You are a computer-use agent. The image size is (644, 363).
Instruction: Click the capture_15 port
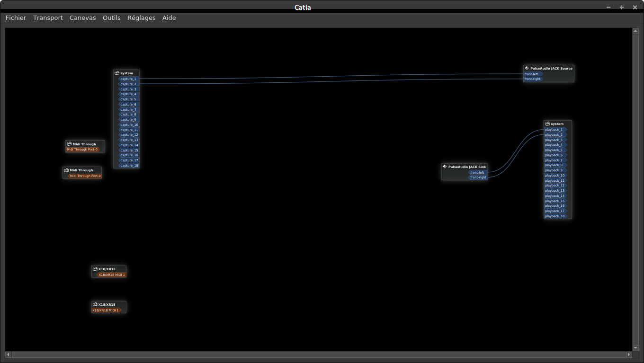[128, 151]
